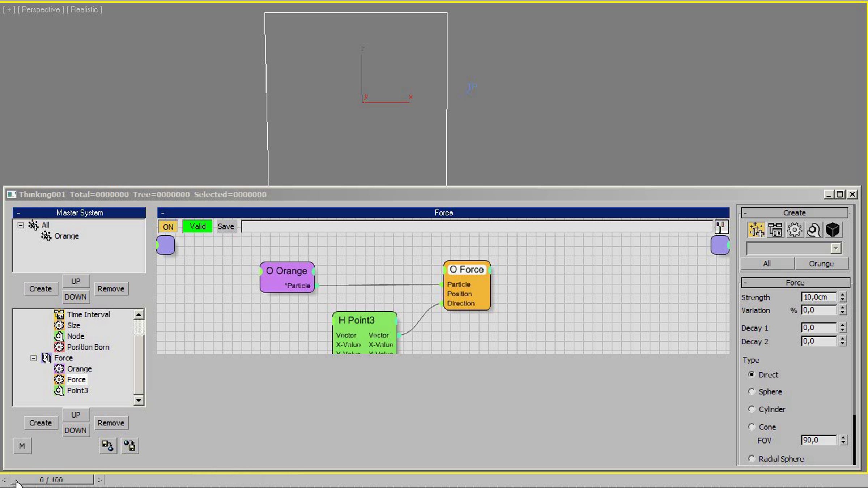Image resolution: width=868 pixels, height=488 pixels.
Task: Click the Decay 2 spinner arrows
Action: (x=843, y=341)
